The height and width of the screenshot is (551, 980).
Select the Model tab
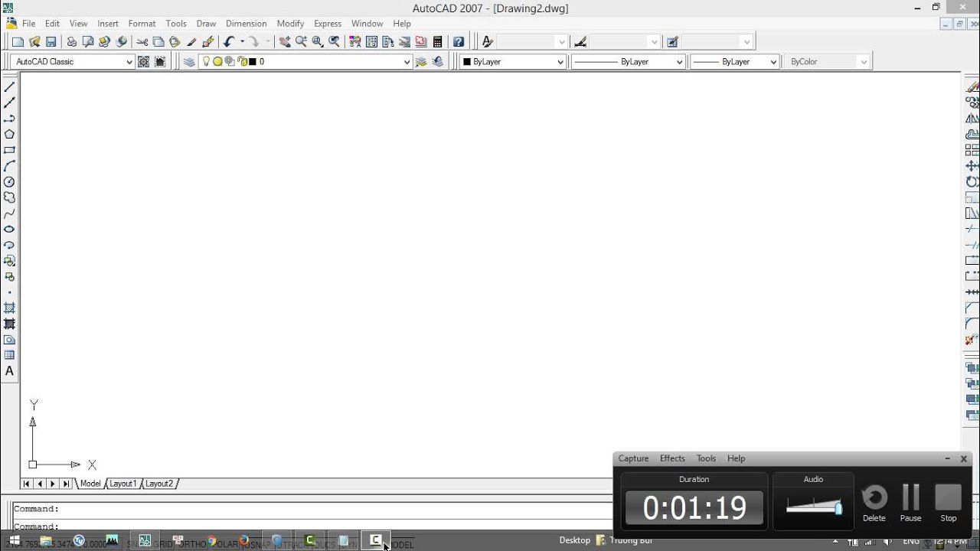(90, 484)
